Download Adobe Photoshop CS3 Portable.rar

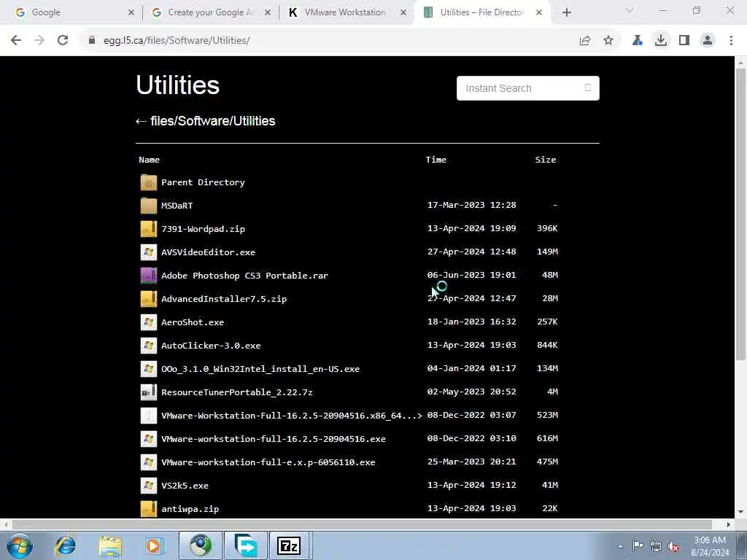[x=245, y=276]
